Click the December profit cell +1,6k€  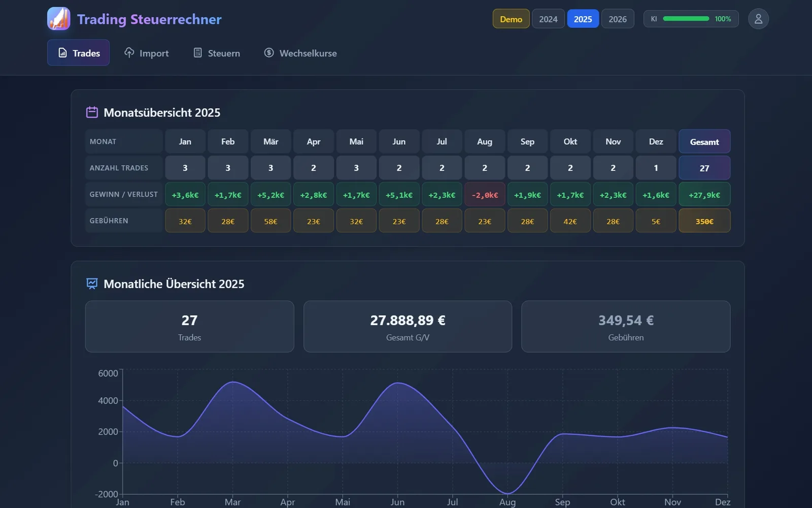point(656,195)
